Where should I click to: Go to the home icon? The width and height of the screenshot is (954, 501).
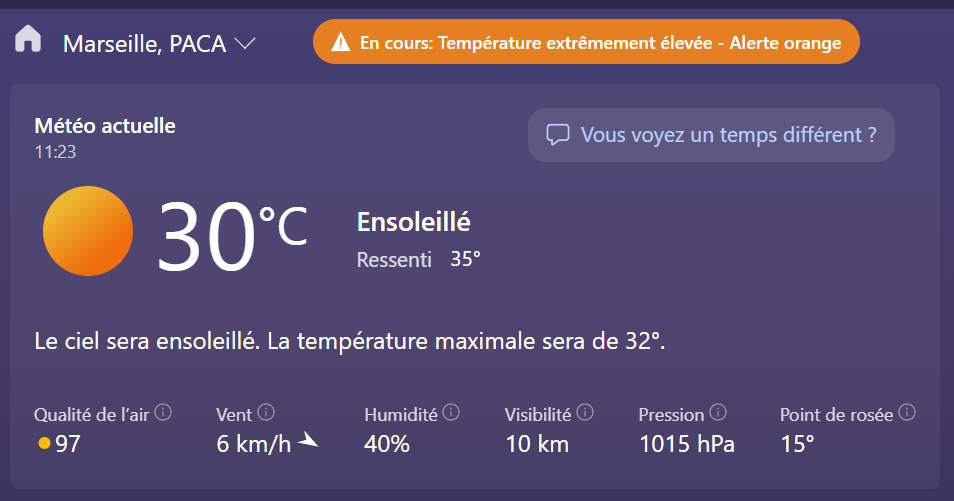point(28,40)
